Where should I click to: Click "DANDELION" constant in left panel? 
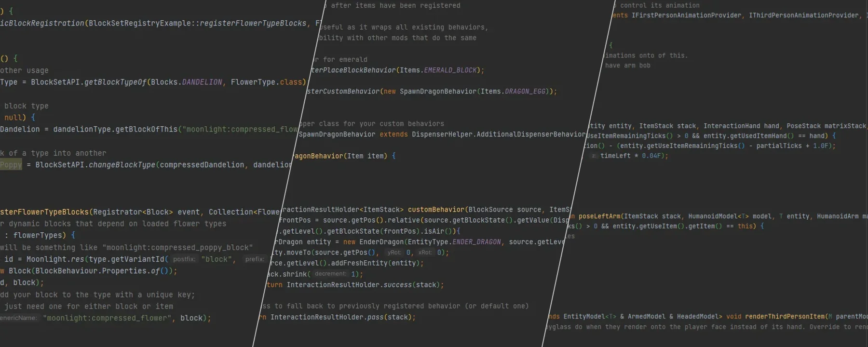pos(202,82)
